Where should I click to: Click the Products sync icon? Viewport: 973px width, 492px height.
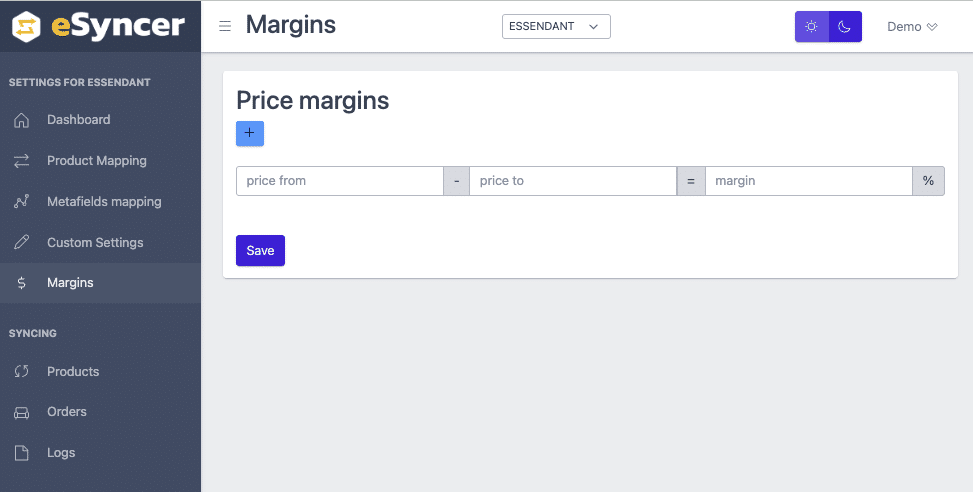pos(22,372)
